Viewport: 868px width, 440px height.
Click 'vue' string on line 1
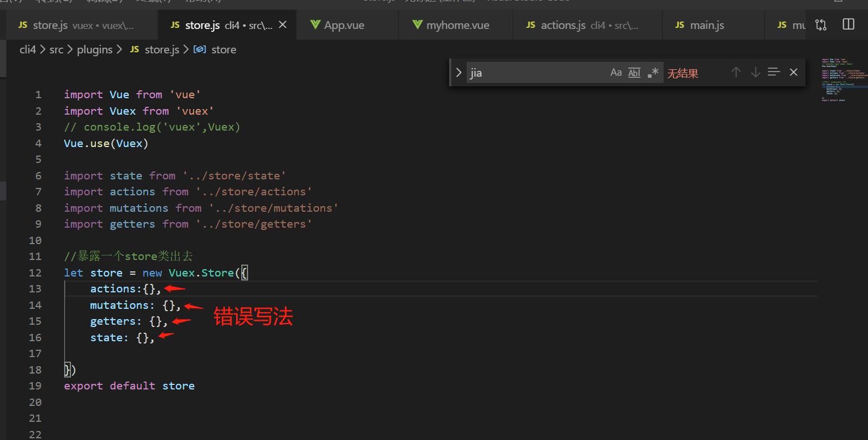(185, 94)
